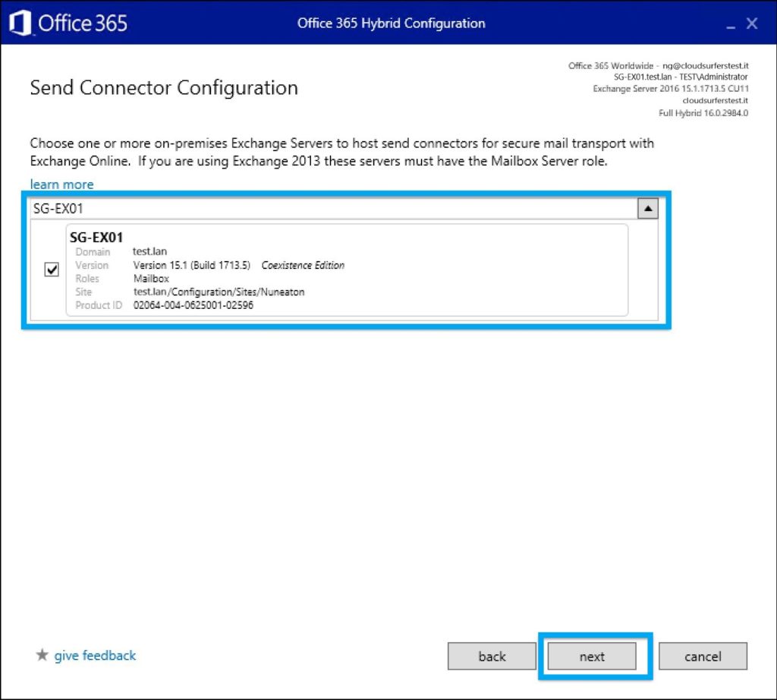Click the Roles value Mailbox
Viewport: 777px width, 700px height.
click(151, 279)
